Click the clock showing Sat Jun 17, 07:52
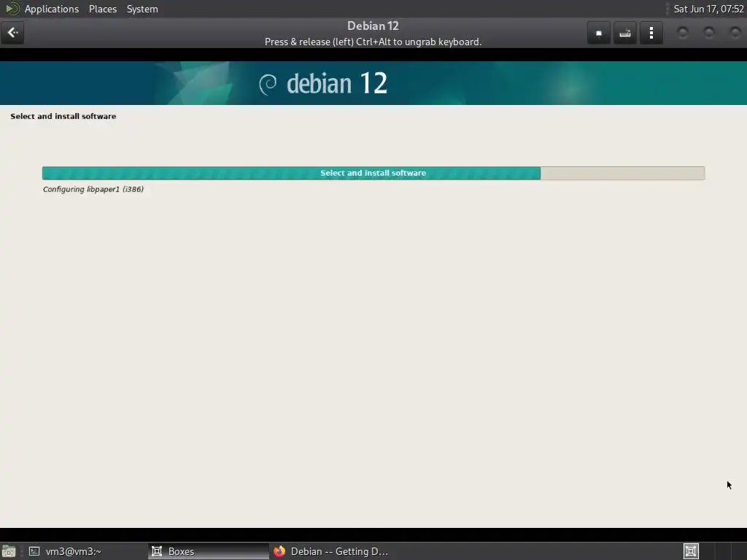747x560 pixels. [x=708, y=9]
